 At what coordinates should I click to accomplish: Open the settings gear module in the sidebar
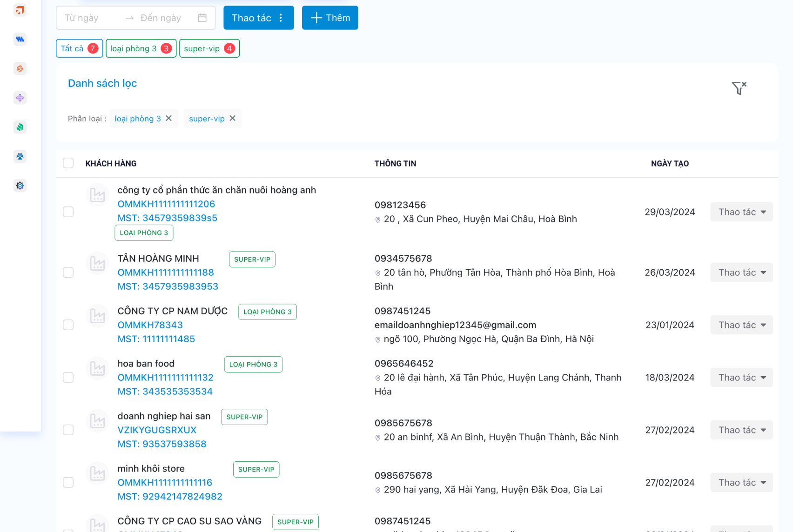tap(20, 186)
